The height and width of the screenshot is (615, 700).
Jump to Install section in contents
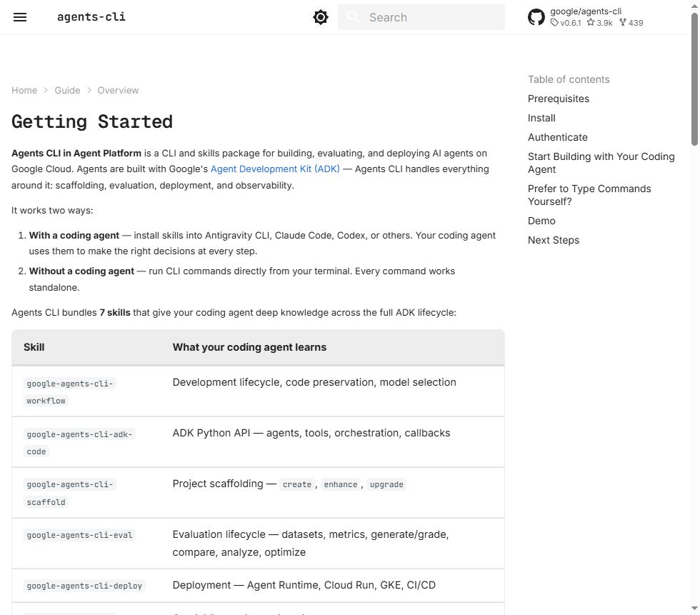(x=541, y=118)
